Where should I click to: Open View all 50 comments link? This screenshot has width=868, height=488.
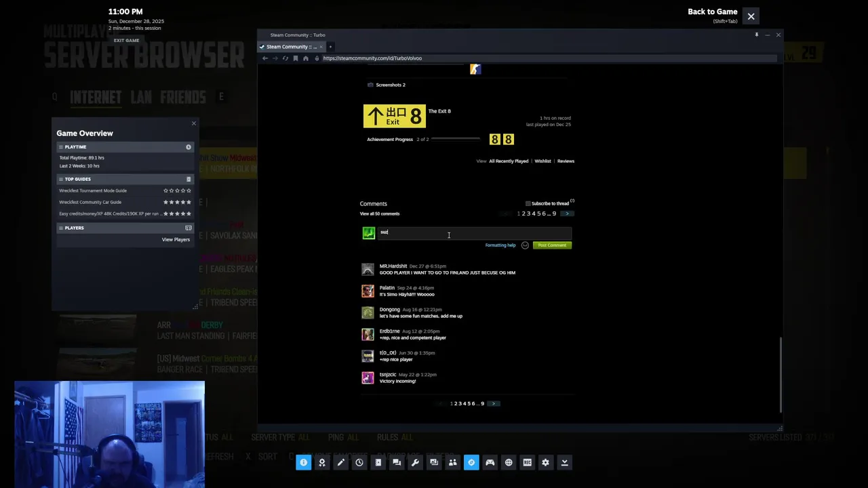[380, 214]
